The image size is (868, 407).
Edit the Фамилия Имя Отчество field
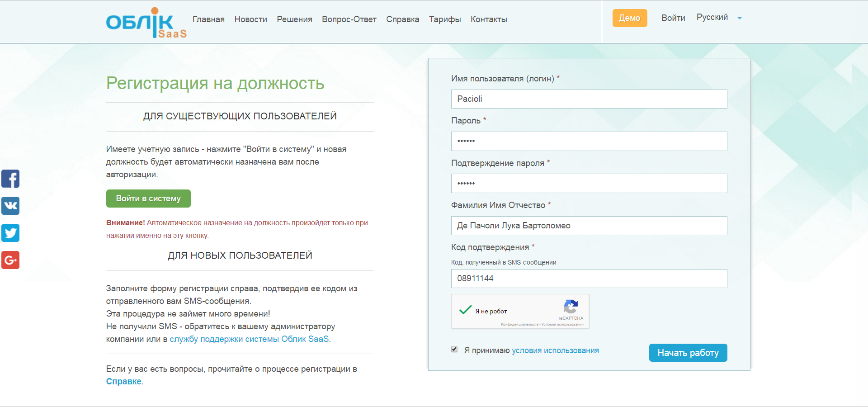[589, 226]
